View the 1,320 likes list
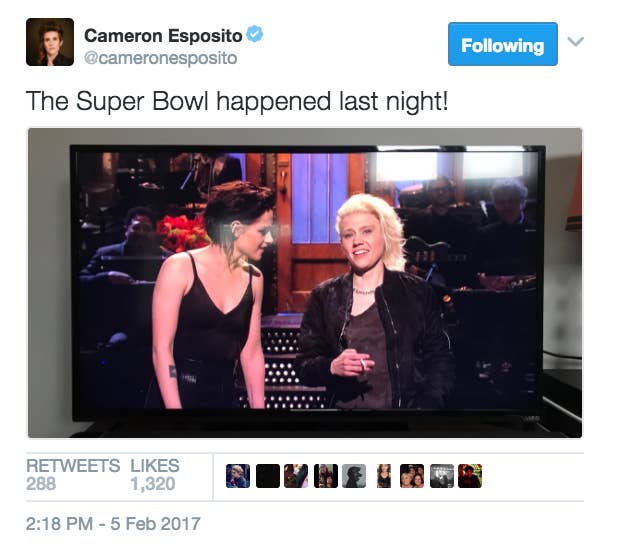 [155, 475]
